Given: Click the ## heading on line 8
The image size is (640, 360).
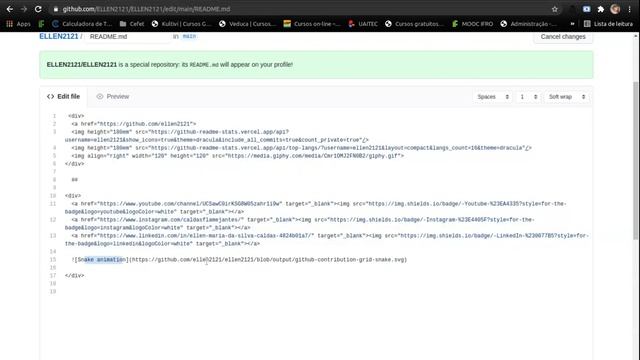Looking at the screenshot, I should coord(74,180).
